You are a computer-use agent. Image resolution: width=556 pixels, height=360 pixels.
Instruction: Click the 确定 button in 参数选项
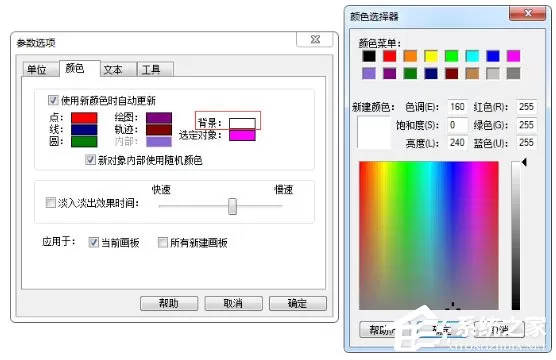click(x=298, y=304)
